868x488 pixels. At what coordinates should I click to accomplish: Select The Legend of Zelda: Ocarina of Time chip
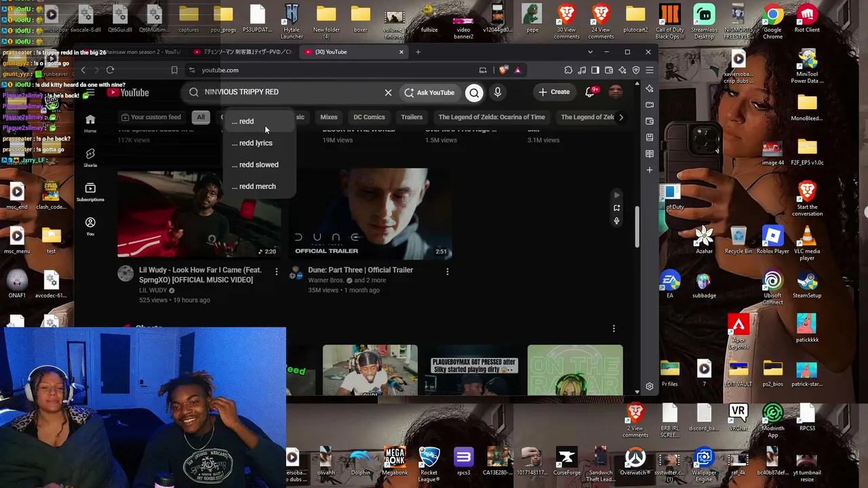point(492,117)
